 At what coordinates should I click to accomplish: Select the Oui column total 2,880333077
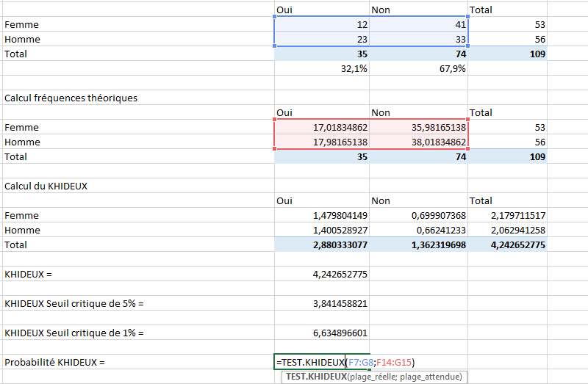click(322, 244)
